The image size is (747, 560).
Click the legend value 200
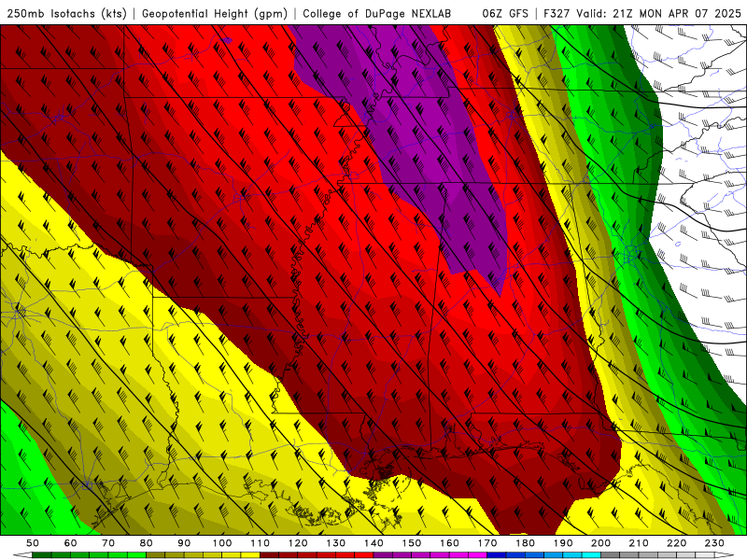[x=600, y=543]
